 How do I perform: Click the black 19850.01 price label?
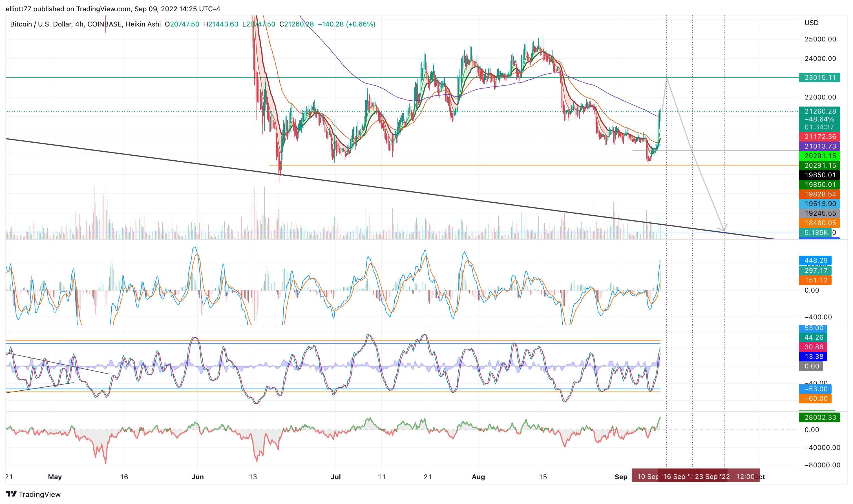click(819, 175)
